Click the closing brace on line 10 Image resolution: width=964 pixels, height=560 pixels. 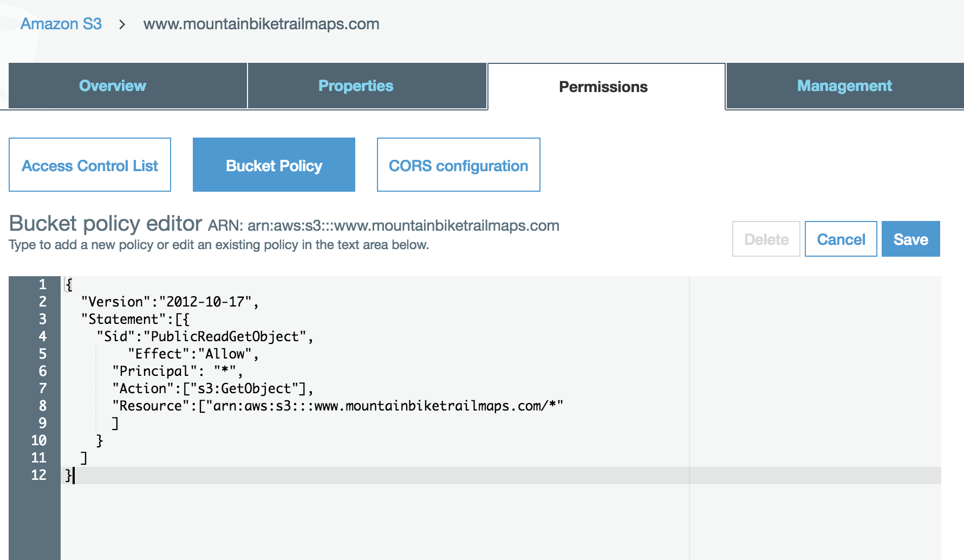click(100, 440)
